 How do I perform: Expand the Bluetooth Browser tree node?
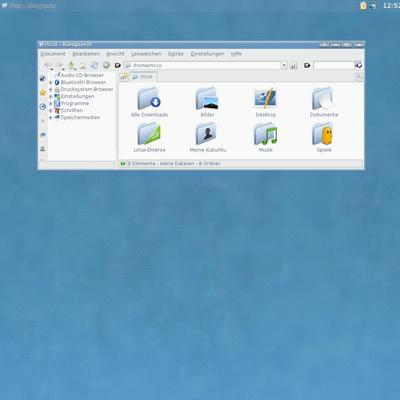[x=51, y=82]
